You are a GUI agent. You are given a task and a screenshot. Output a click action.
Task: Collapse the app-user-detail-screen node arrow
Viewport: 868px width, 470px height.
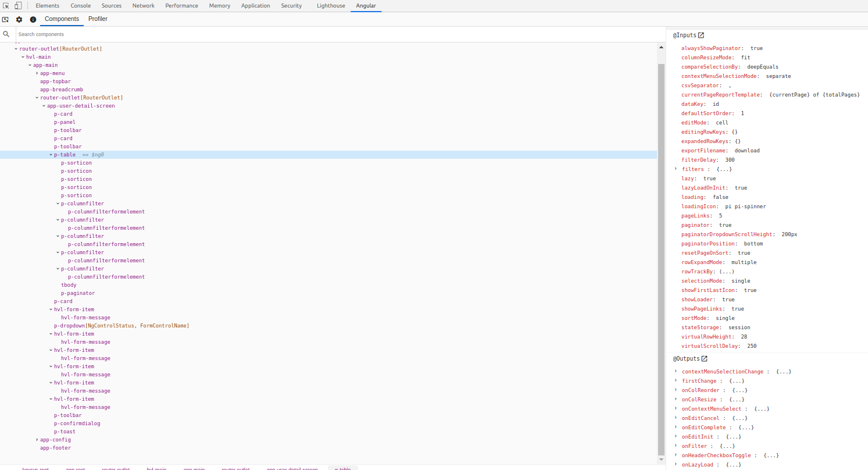(x=44, y=106)
